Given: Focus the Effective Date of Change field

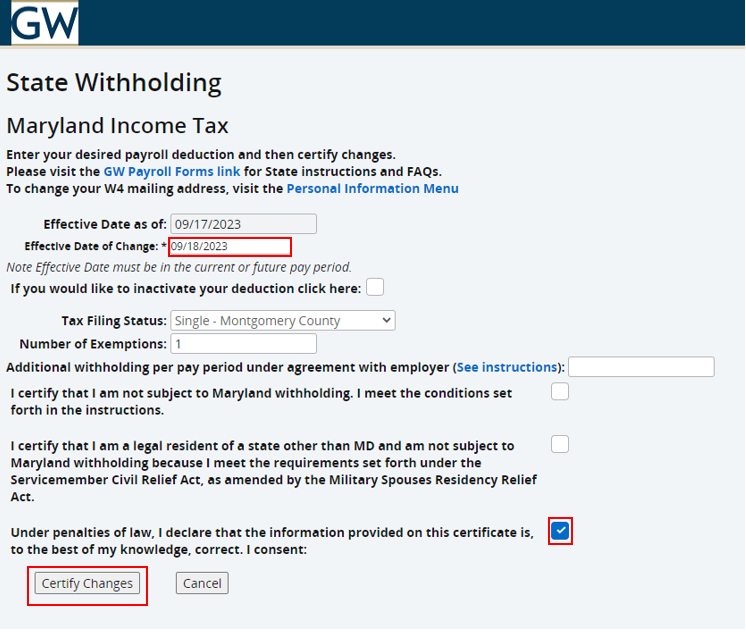Looking at the screenshot, I should (230, 247).
